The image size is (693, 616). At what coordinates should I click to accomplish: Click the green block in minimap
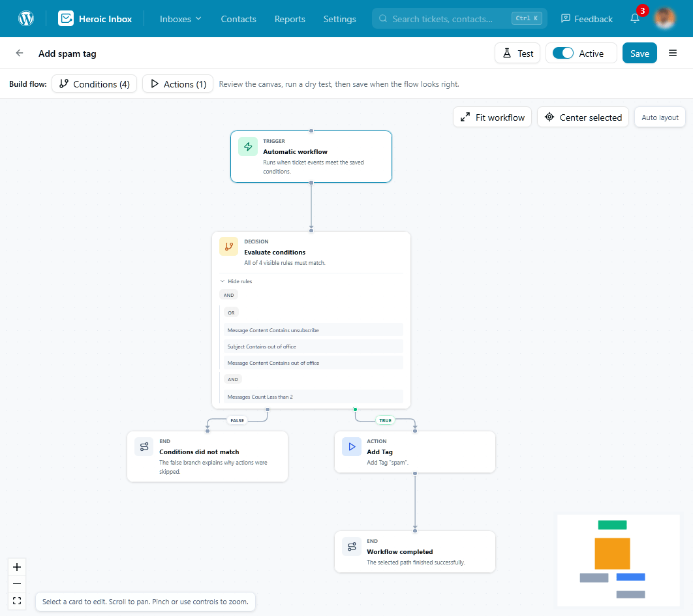[612, 525]
